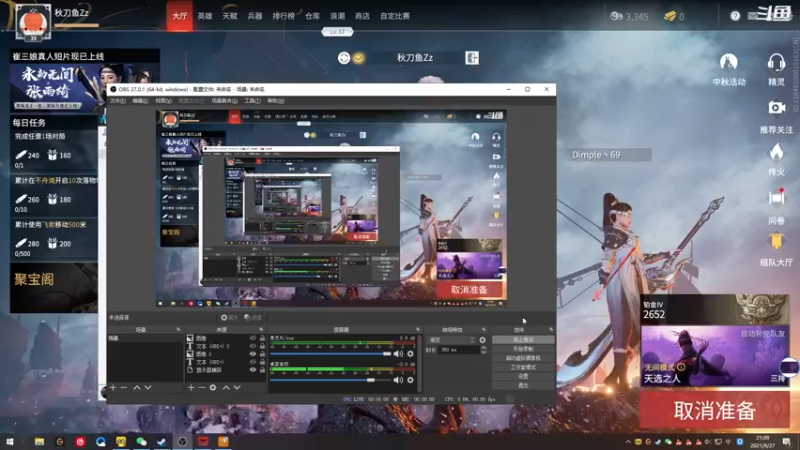Screen dimensions: 800x450
Task: Click the 开始录制 start recording button
Action: [523, 349]
